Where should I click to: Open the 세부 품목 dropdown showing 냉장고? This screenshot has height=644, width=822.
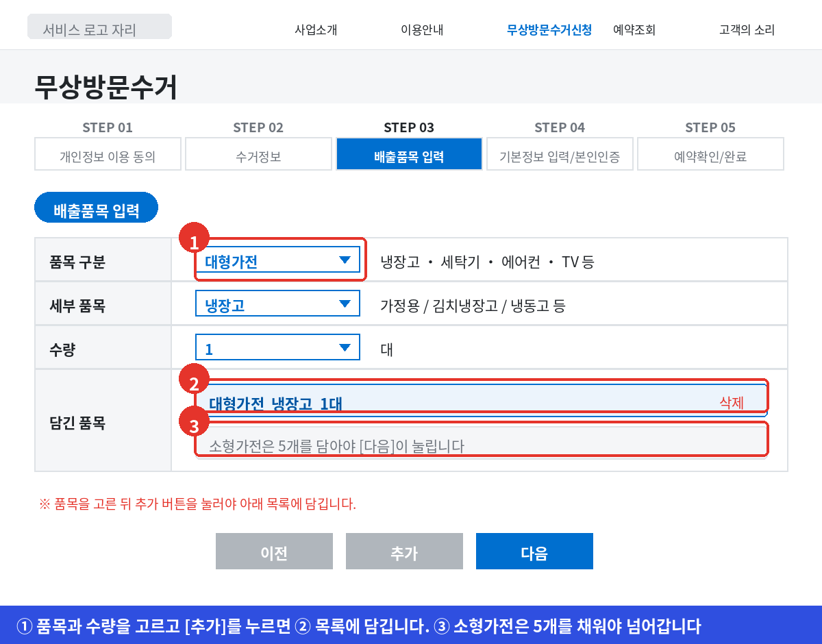[277, 304]
